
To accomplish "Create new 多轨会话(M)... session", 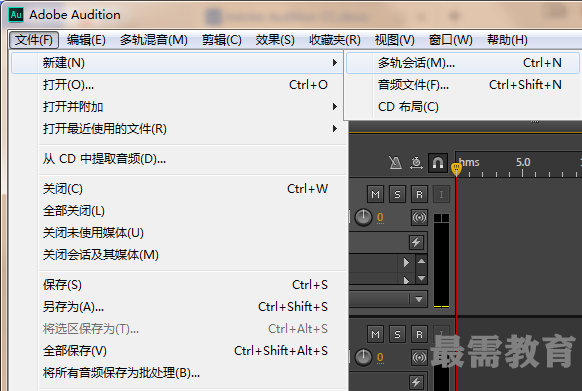I will 463,63.
